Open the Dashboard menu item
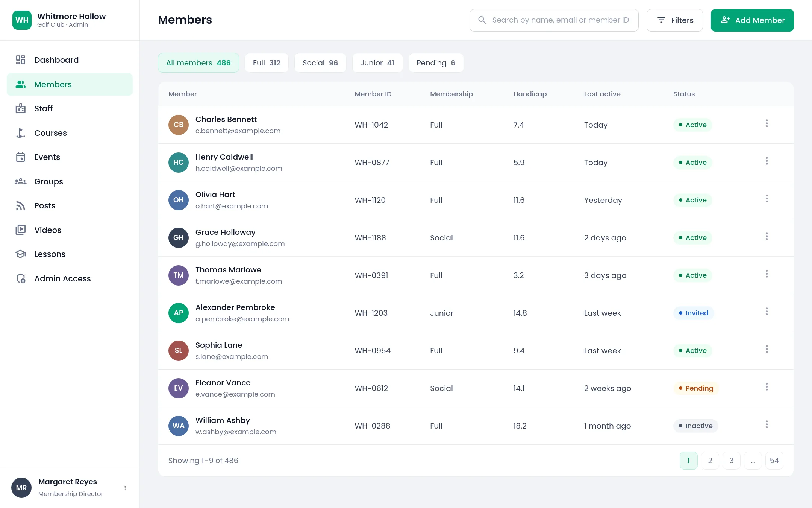 point(70,60)
